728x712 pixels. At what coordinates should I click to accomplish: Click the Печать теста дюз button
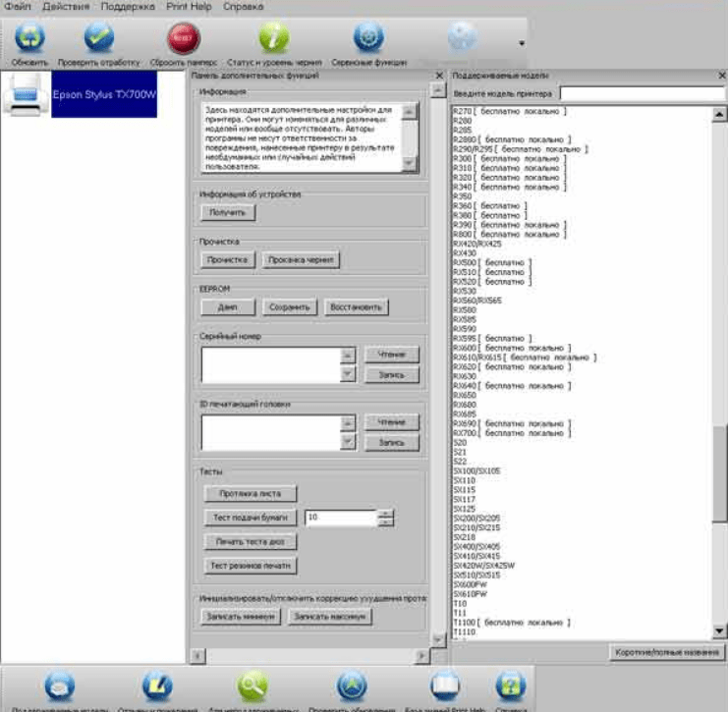pos(250,542)
